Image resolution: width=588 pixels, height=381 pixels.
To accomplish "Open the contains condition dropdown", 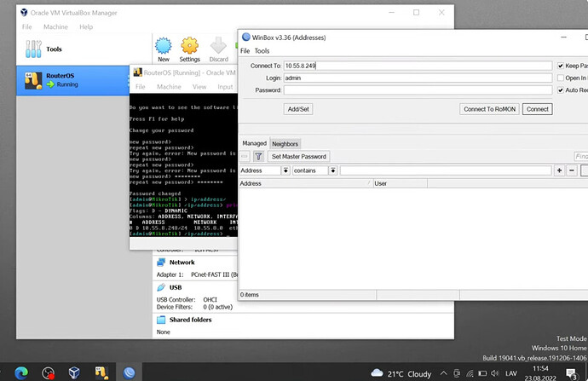I will [x=333, y=170].
